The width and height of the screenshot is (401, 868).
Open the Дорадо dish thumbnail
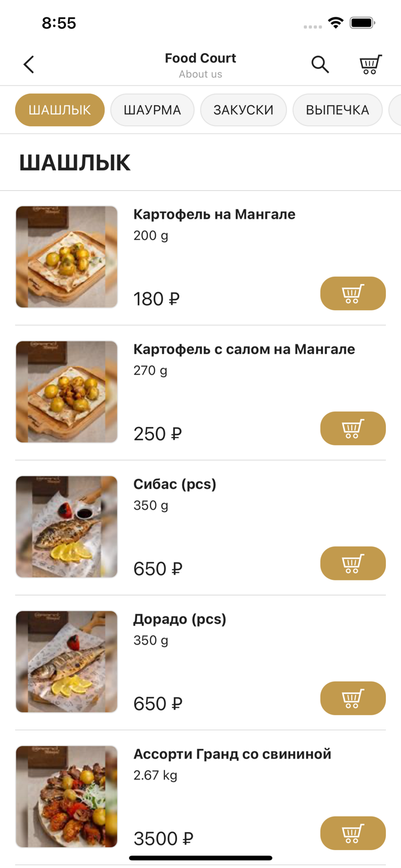coord(66,661)
